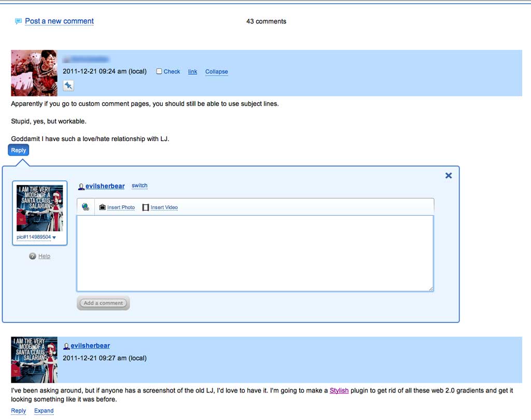Click switch to change the posting account
This screenshot has width=531, height=420.
click(x=139, y=186)
